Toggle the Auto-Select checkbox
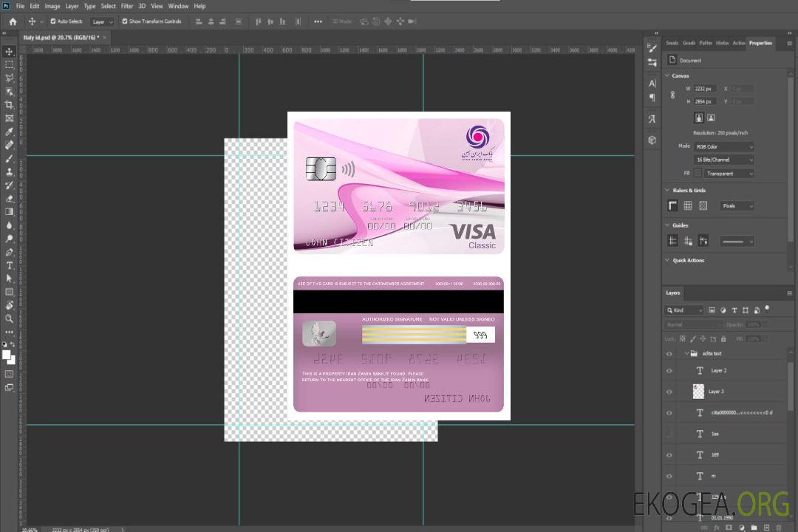 click(53, 21)
